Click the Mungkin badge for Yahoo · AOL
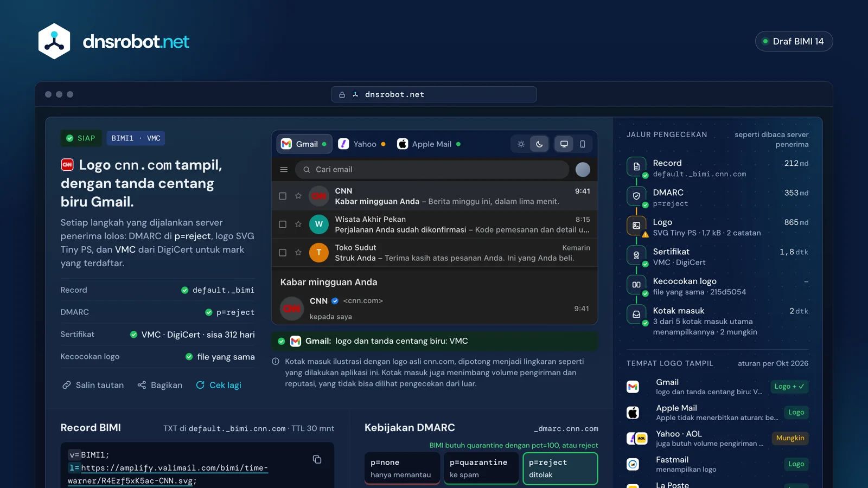Image resolution: width=868 pixels, height=488 pixels. (790, 438)
